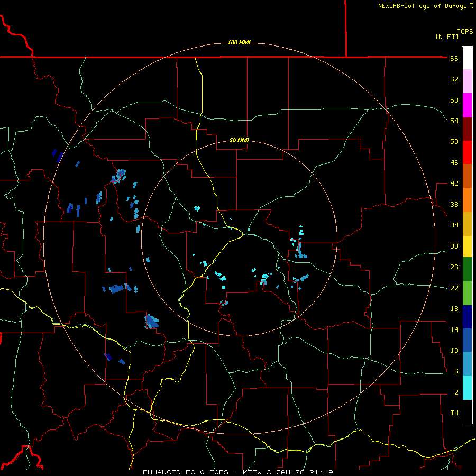
Task: Click the legend value "22"
Action: [454, 288]
